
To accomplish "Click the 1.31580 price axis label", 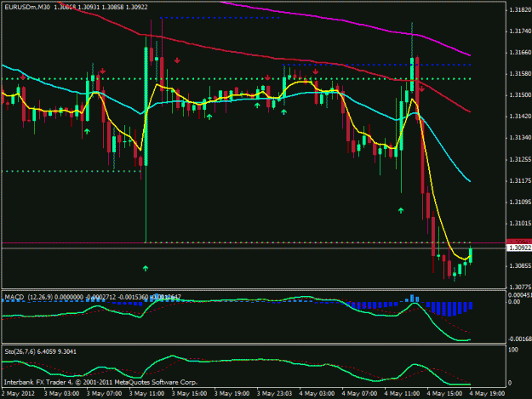I will pyautogui.click(x=520, y=74).
